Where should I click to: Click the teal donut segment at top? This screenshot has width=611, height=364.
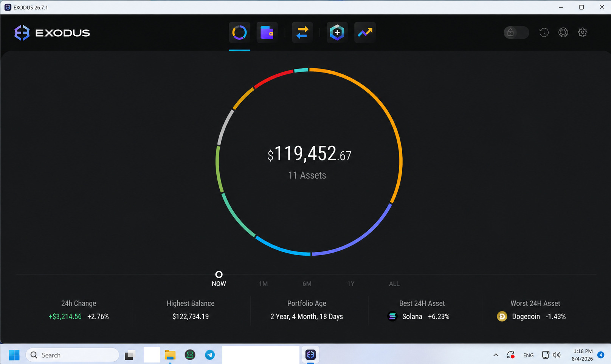[301, 70]
